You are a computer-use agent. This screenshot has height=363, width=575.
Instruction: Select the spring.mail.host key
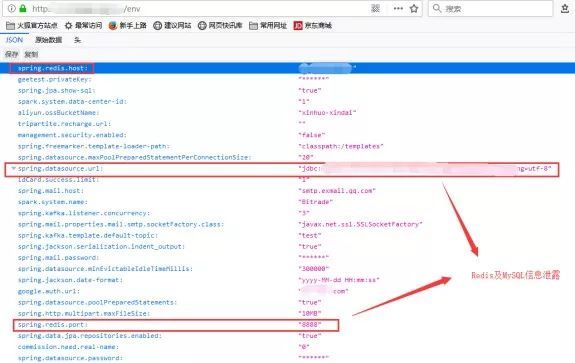pos(51,191)
